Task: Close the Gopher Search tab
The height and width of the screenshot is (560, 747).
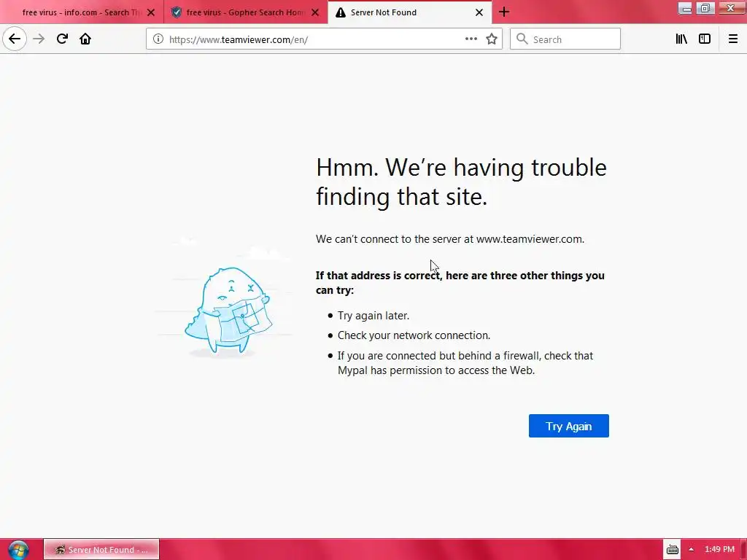Action: coord(315,12)
